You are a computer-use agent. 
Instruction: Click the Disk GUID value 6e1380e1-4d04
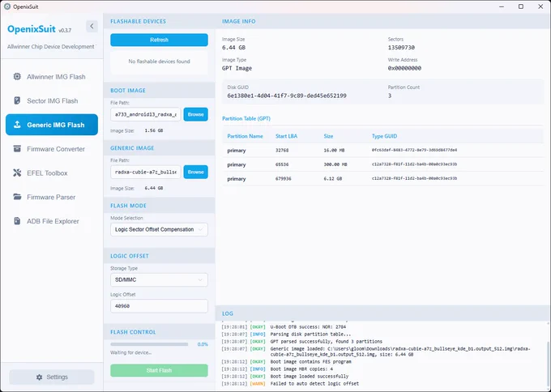click(287, 96)
